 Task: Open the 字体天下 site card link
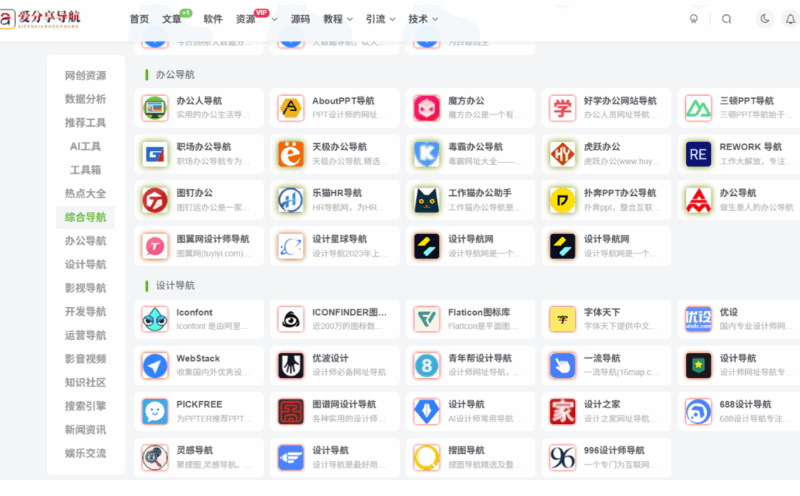pos(606,319)
